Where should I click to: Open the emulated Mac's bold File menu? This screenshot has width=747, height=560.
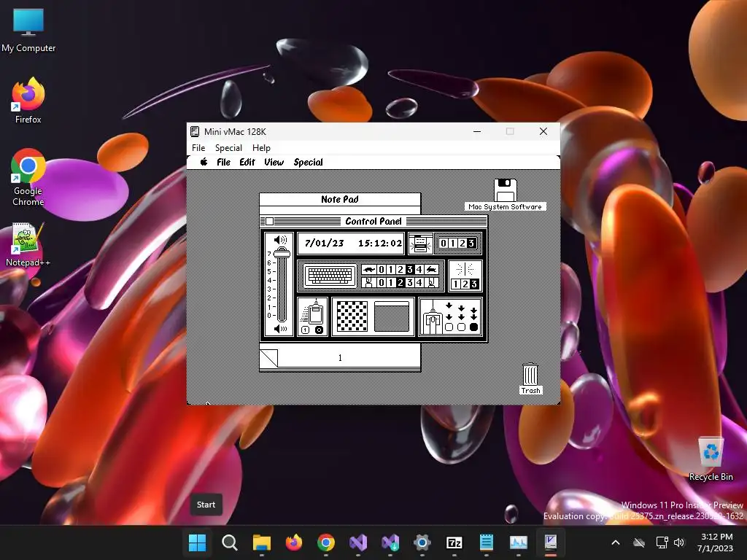tap(223, 163)
